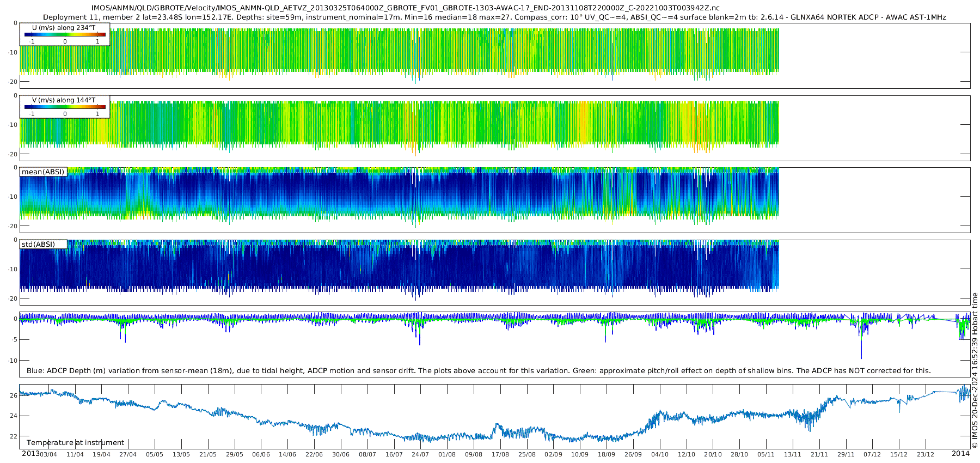
Task: Click the 2014 year label on time axis
Action: (960, 454)
